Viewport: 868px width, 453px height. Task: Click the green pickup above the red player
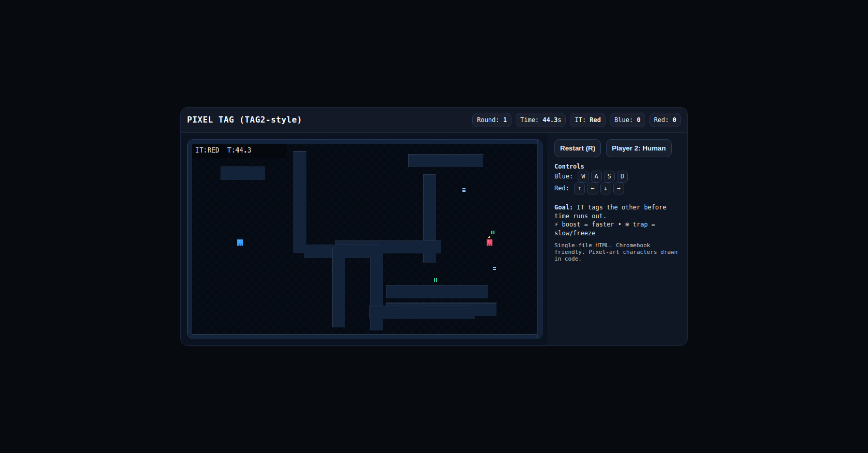coord(492,233)
